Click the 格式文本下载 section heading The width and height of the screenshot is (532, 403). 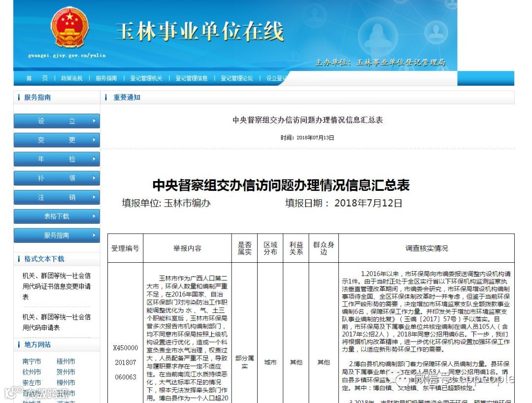pyautogui.click(x=44, y=259)
